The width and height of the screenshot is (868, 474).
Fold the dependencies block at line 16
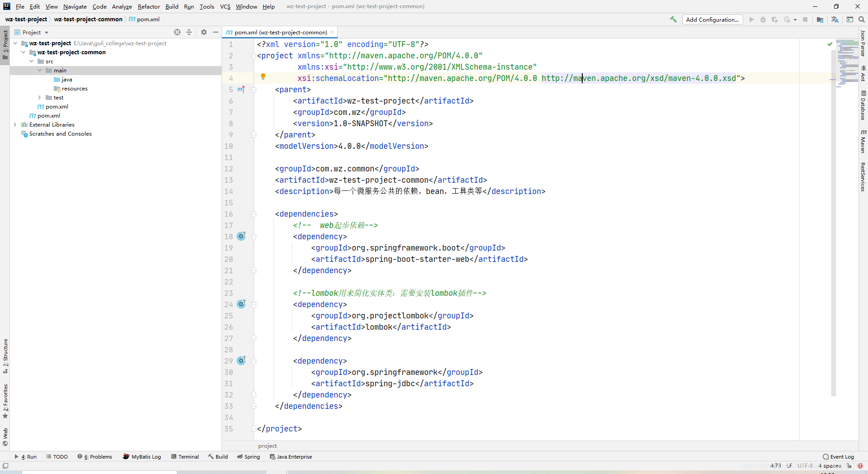254,214
